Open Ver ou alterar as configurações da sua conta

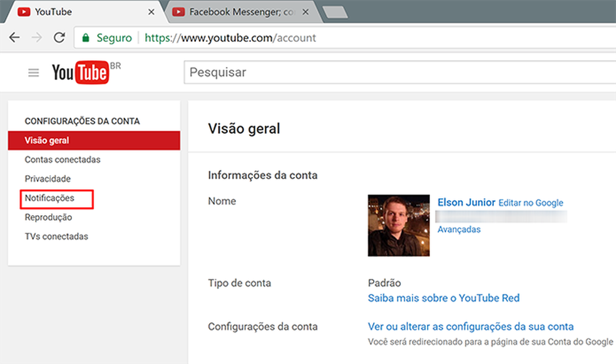[x=470, y=326]
